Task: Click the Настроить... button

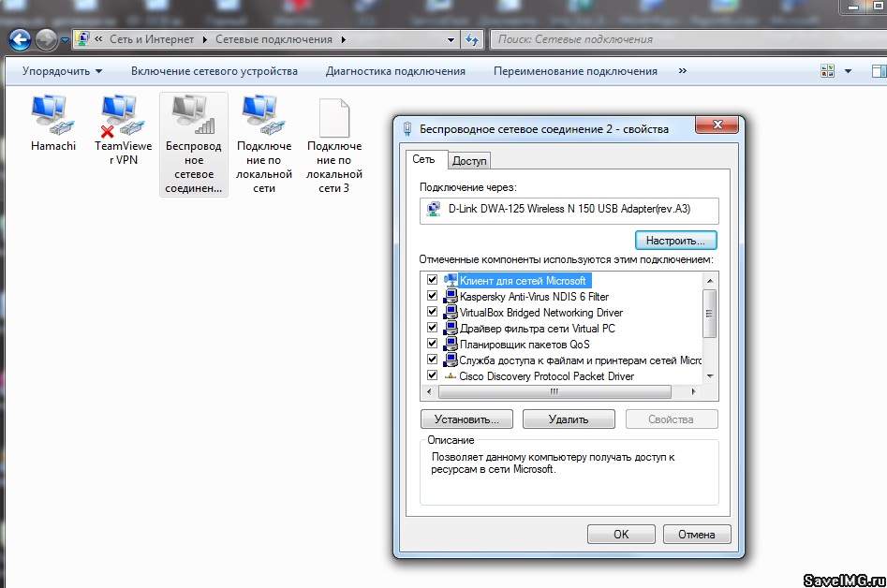Action: point(675,241)
